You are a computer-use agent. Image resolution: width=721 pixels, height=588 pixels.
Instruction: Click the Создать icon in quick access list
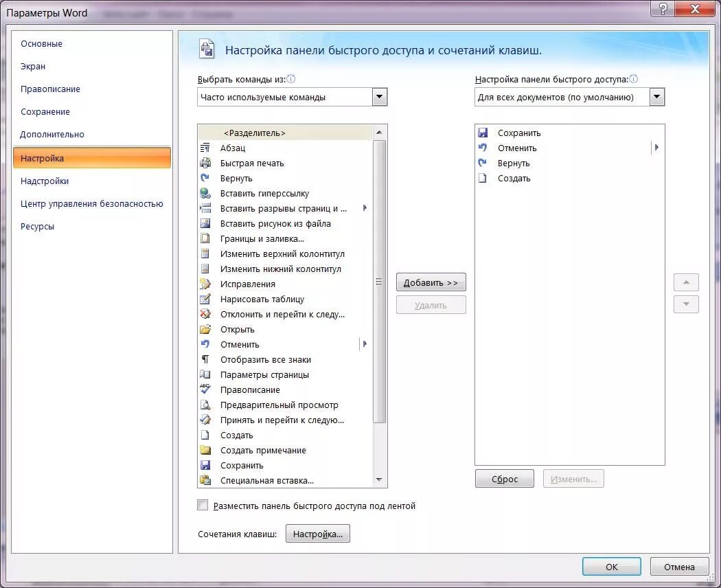482,178
